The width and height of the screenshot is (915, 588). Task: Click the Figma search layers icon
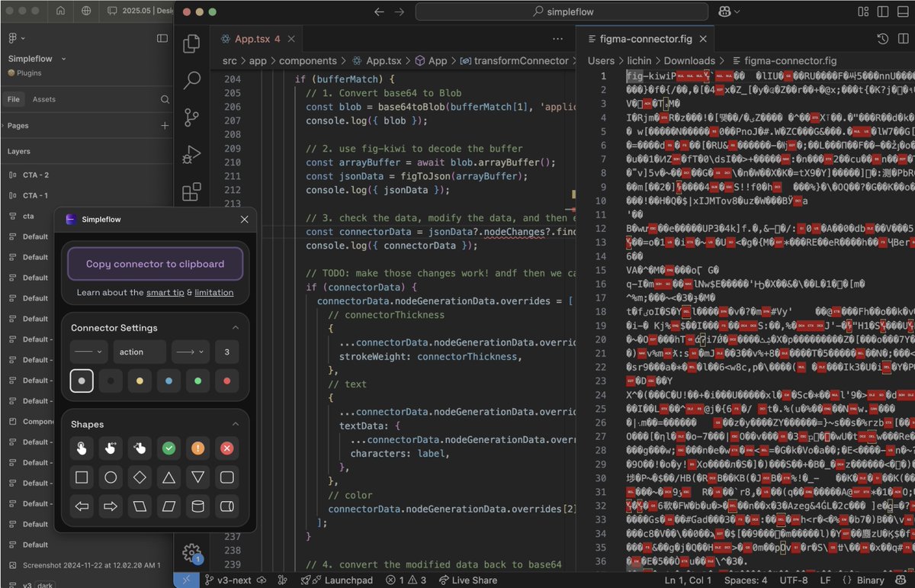click(165, 99)
